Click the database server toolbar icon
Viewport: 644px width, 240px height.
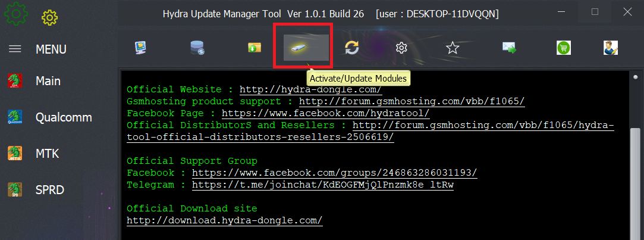click(x=197, y=48)
